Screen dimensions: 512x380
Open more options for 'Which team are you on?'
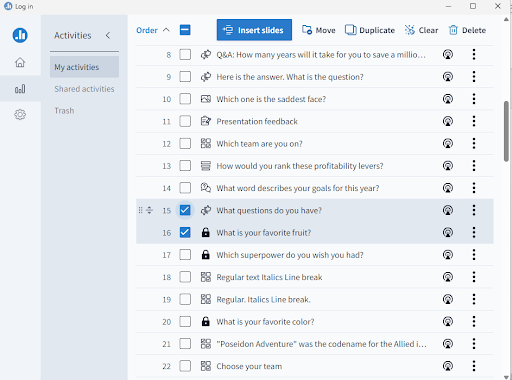pyautogui.click(x=474, y=143)
